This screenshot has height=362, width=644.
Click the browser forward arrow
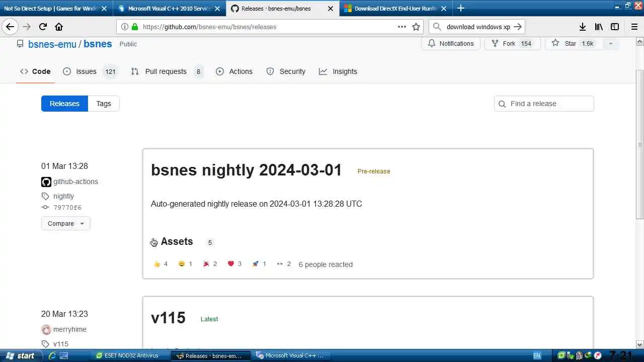click(x=27, y=27)
